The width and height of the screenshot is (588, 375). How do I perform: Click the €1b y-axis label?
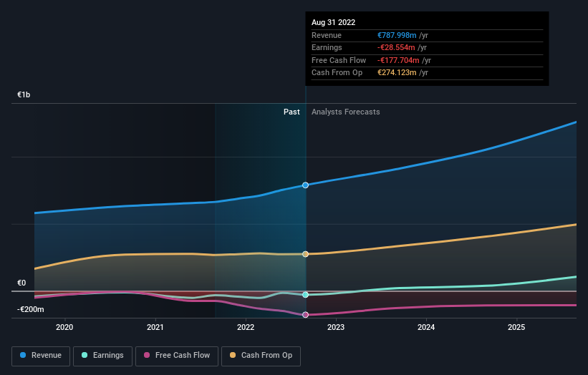point(24,94)
